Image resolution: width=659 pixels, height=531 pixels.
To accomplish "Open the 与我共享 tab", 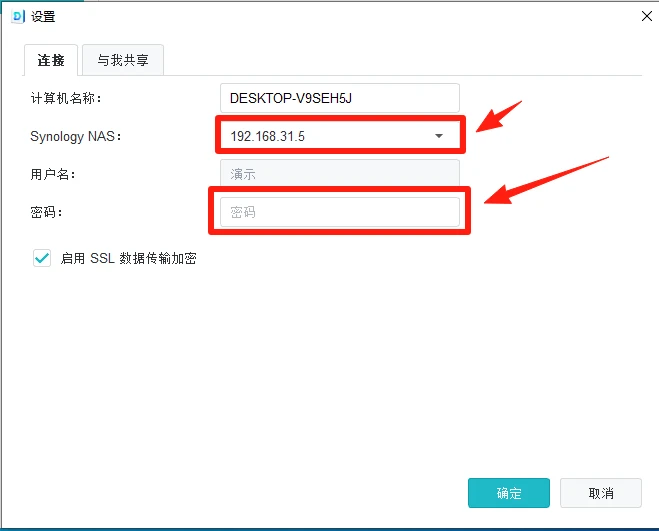I will point(123,60).
